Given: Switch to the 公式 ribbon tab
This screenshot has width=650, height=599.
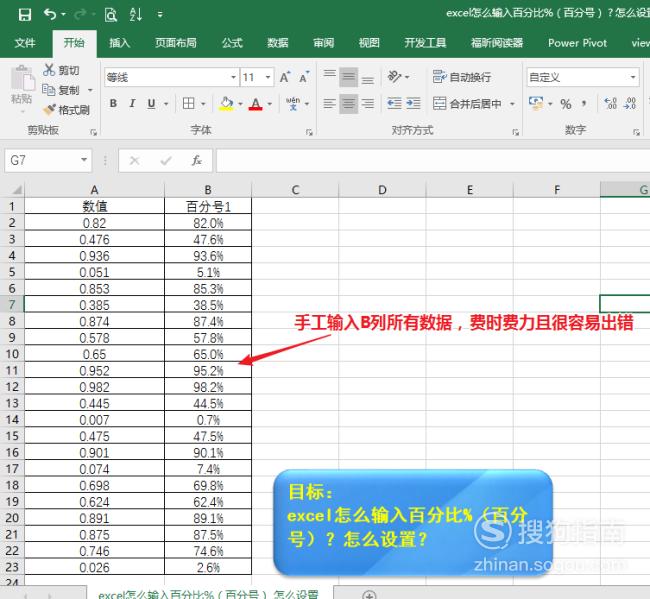Looking at the screenshot, I should (232, 43).
